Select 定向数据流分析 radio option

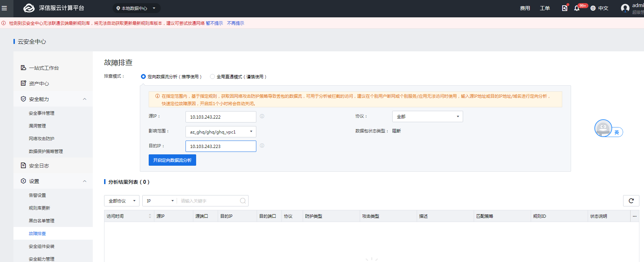pyautogui.click(x=143, y=76)
